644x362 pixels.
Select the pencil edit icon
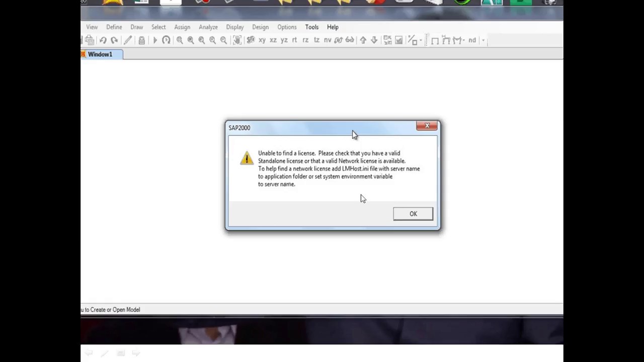point(128,40)
